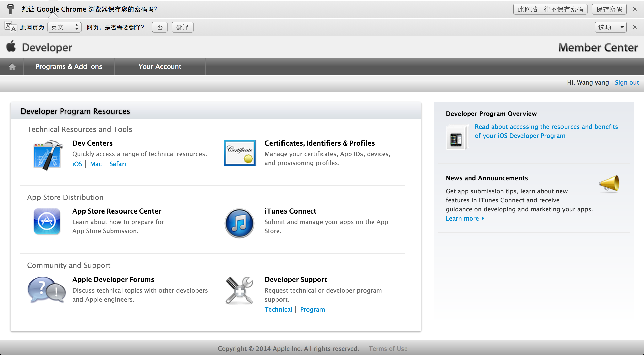Click the Copyright 2014 Apple Inc. text

click(289, 349)
